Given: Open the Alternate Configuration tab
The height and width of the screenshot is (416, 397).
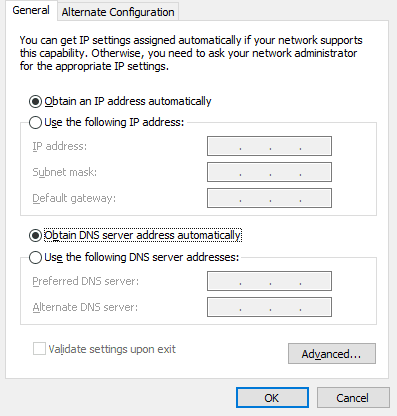Looking at the screenshot, I should coord(118,12).
